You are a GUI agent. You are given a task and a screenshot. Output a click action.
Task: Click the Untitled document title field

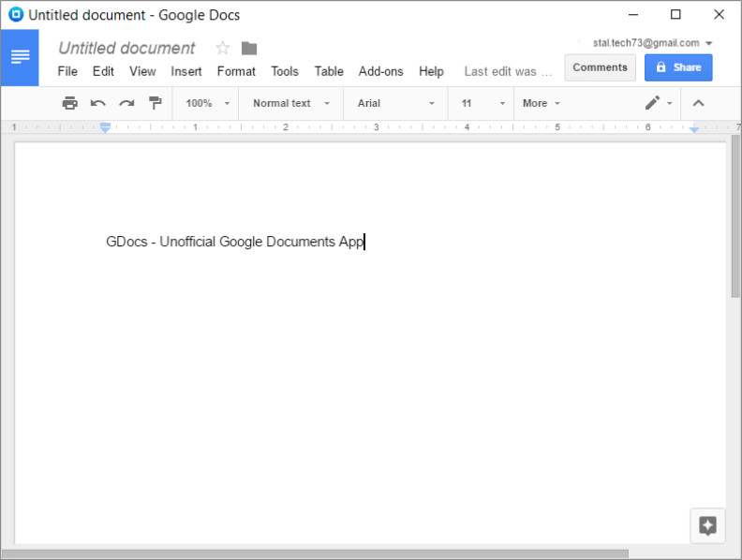[126, 49]
